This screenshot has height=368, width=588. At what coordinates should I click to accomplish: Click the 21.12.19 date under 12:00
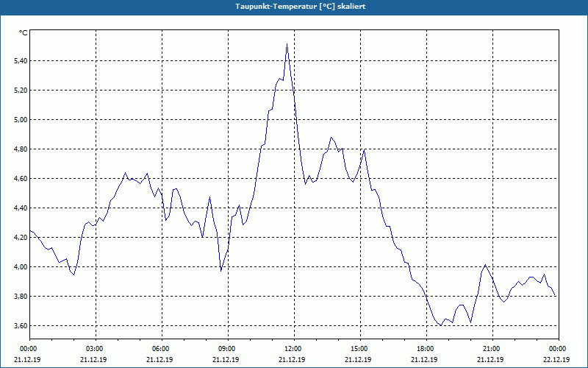coord(292,359)
